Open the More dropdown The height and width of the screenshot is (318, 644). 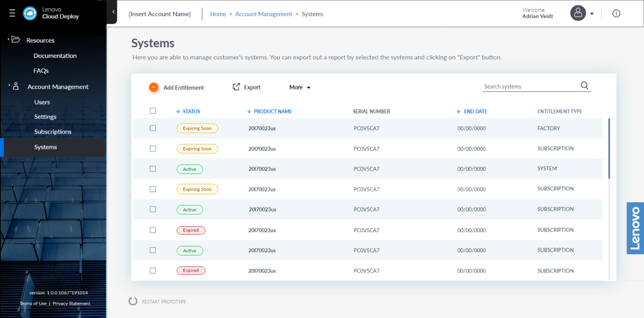(299, 87)
